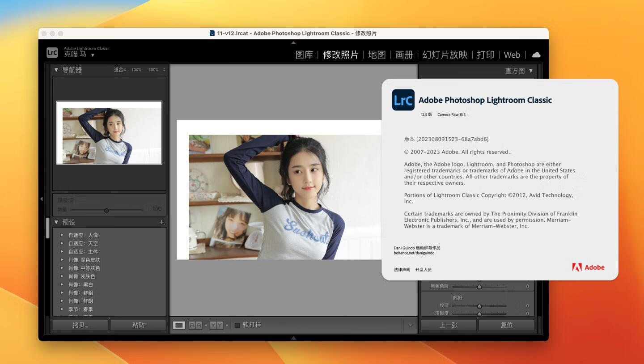The image size is (644, 364).
Task: Switch to the 打印 module
Action: click(485, 55)
